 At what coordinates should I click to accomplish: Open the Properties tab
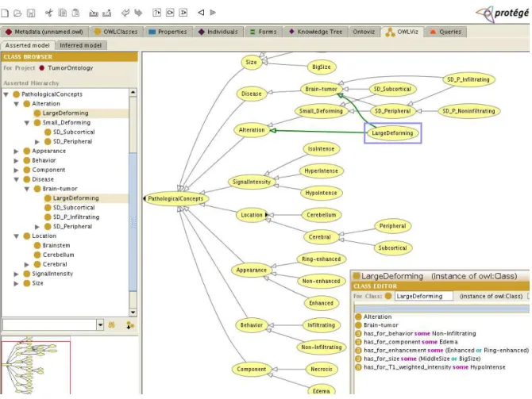[x=168, y=32]
